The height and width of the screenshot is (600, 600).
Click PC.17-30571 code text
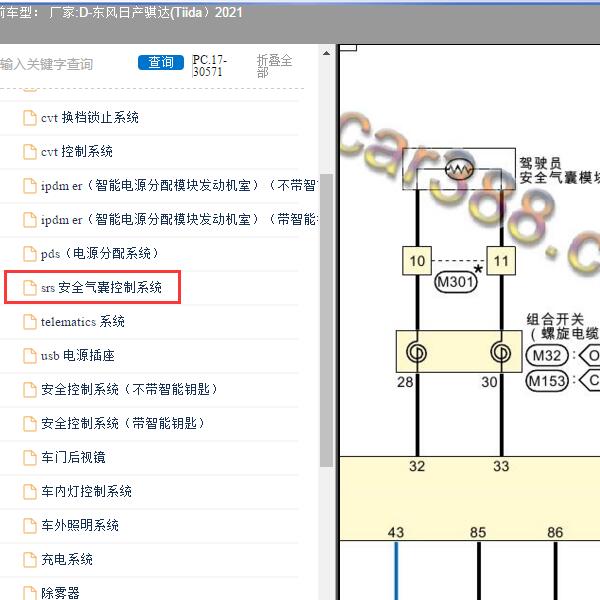(x=209, y=66)
